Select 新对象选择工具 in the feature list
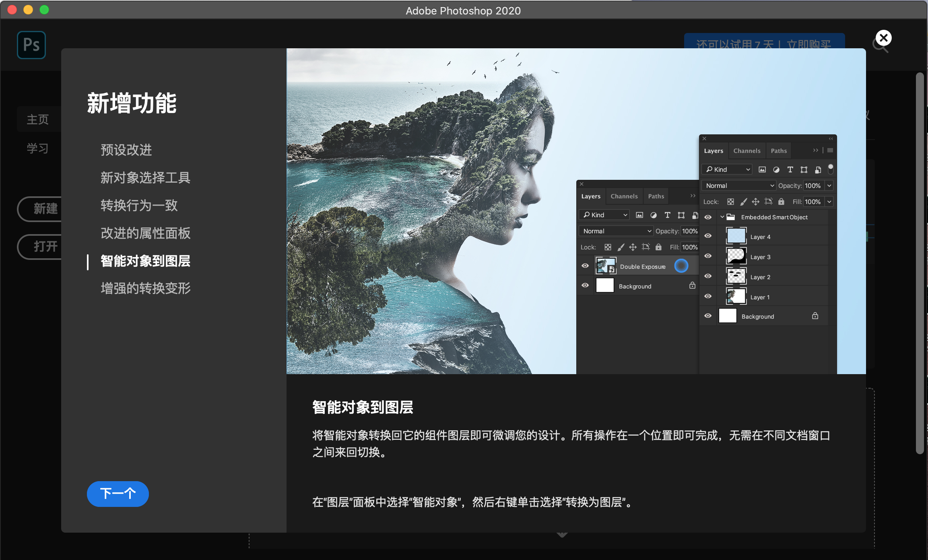 [x=145, y=177]
